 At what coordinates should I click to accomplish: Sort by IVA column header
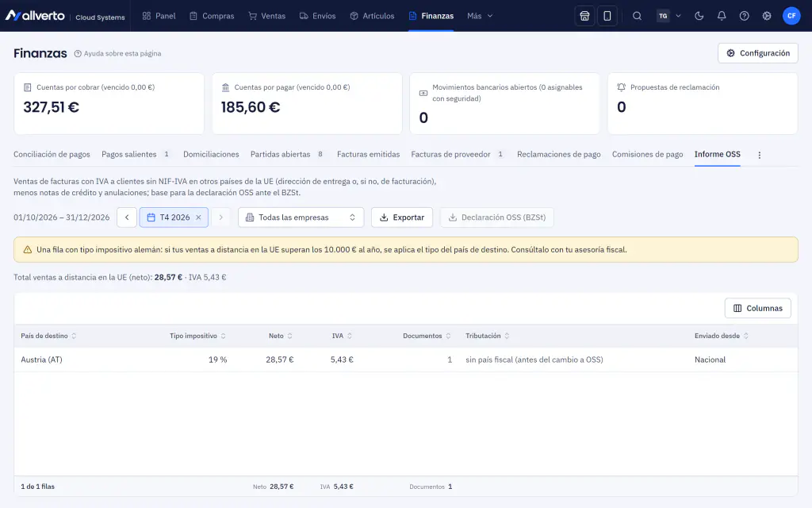(342, 336)
